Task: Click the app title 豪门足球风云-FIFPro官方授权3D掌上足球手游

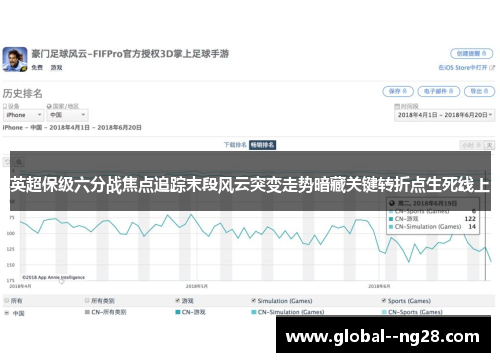Action: coord(130,54)
